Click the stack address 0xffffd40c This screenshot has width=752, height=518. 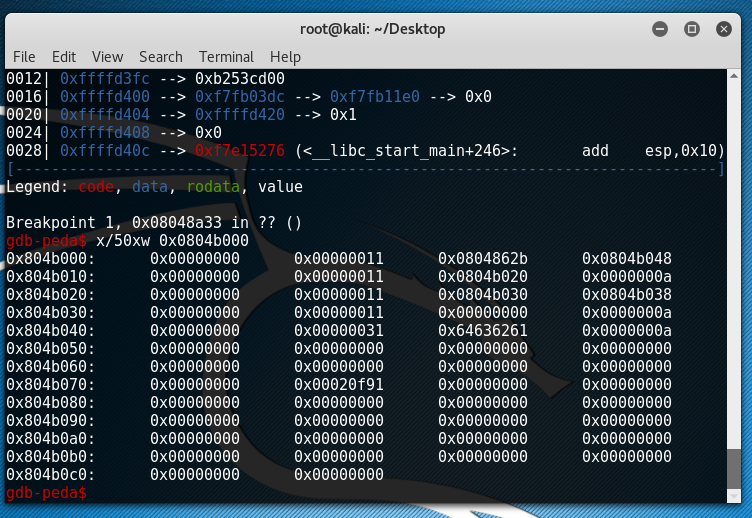tap(105, 151)
